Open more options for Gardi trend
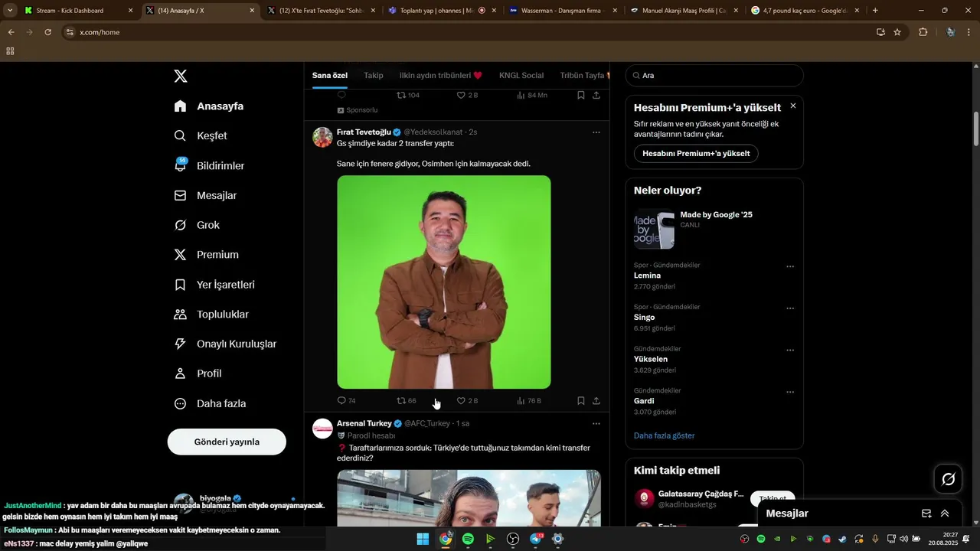Screen dimensions: 980x551 click(790, 392)
